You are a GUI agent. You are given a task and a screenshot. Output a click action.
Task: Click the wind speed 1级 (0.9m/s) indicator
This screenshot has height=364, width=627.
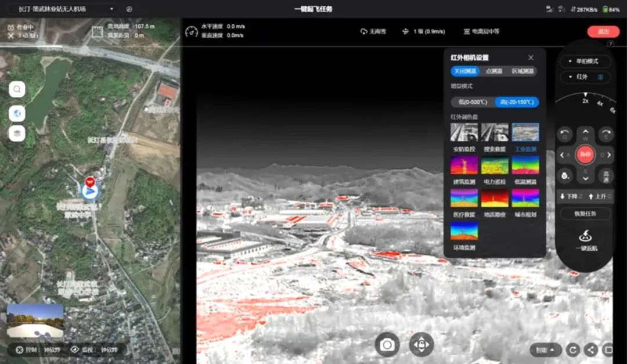click(x=424, y=31)
